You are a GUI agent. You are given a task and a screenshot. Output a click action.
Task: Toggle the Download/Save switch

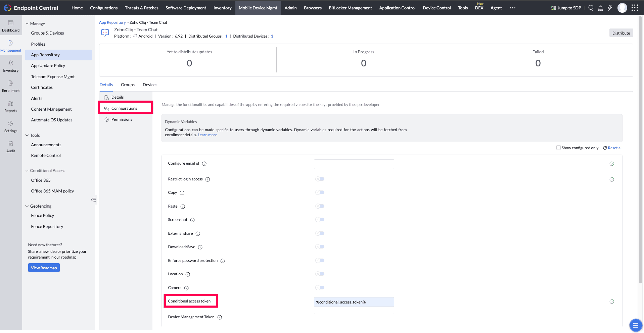320,247
